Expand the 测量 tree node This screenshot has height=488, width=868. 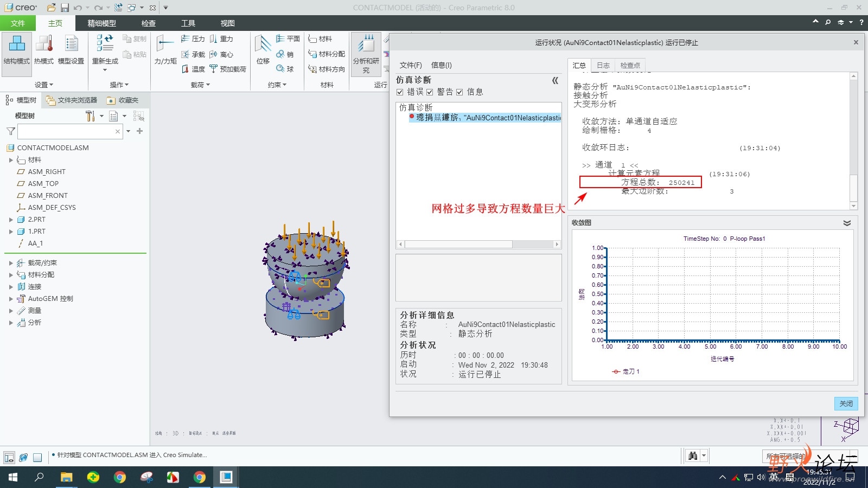[11, 311]
